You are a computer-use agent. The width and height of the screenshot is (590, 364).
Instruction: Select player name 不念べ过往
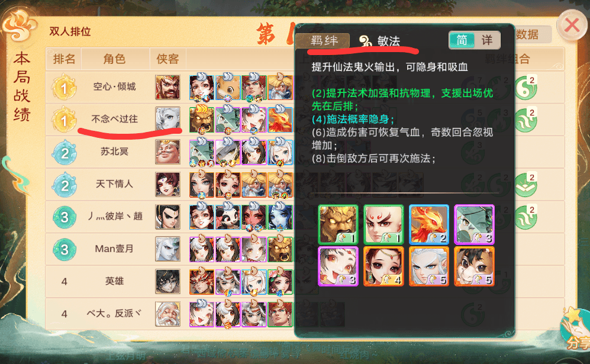click(x=115, y=120)
